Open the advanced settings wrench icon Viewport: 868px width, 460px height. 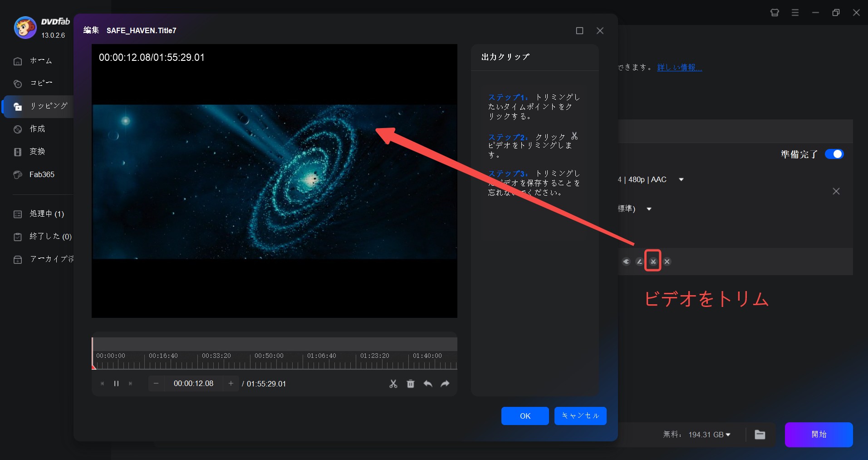[x=626, y=262]
